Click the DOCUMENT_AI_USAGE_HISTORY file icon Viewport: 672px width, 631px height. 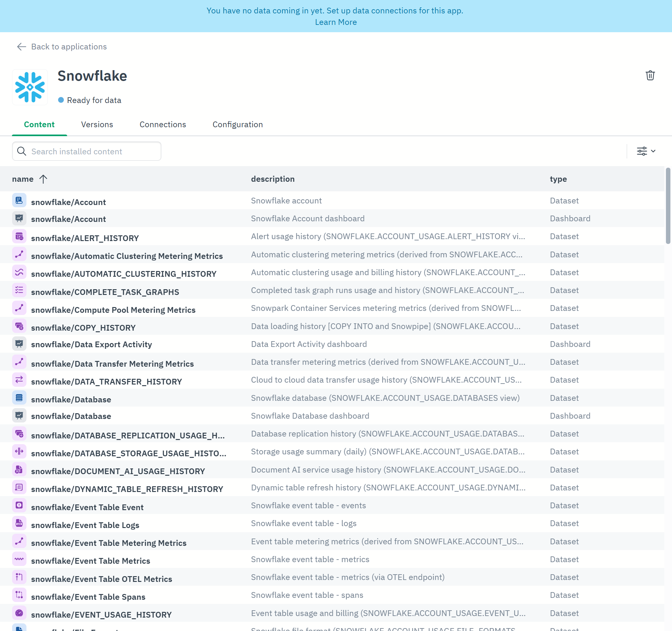(19, 469)
